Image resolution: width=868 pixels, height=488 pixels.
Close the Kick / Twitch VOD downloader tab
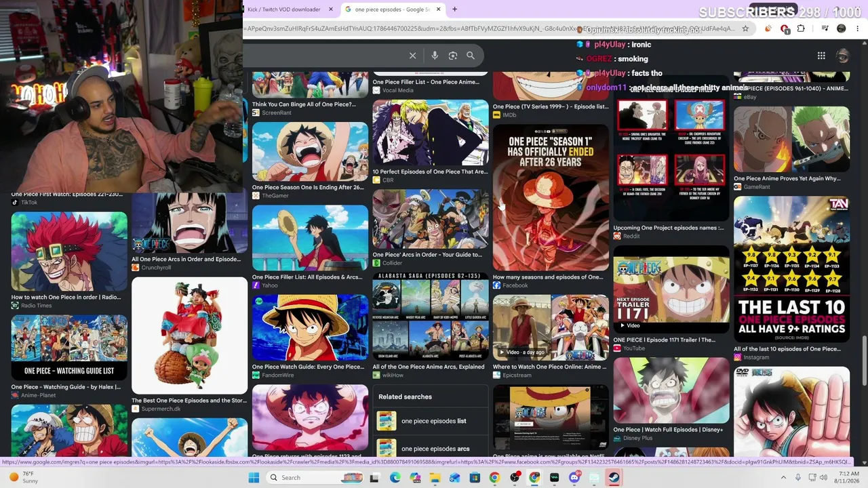pyautogui.click(x=331, y=9)
